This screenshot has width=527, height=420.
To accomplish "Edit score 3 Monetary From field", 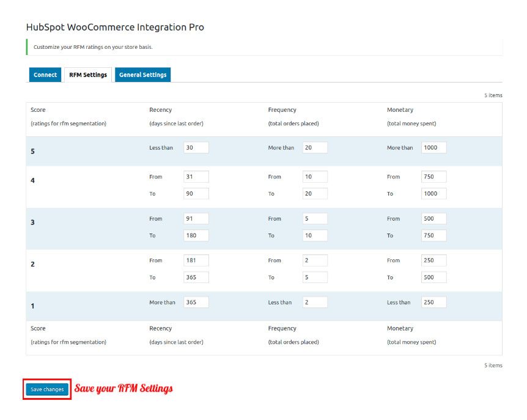I will (x=434, y=218).
